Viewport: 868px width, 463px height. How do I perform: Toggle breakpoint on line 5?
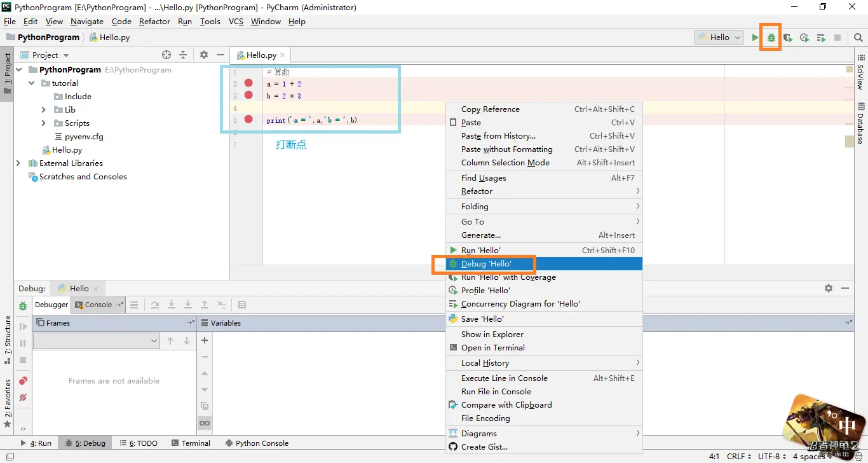tap(248, 119)
